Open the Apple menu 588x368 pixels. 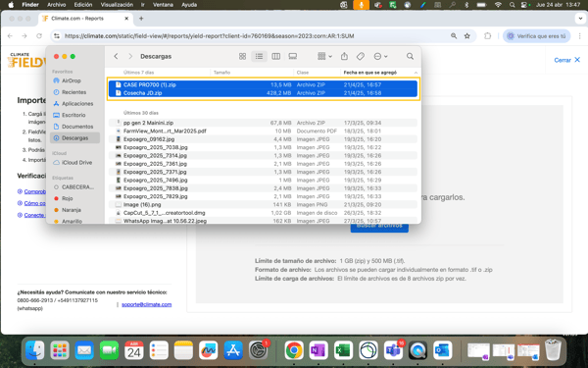(x=11, y=5)
